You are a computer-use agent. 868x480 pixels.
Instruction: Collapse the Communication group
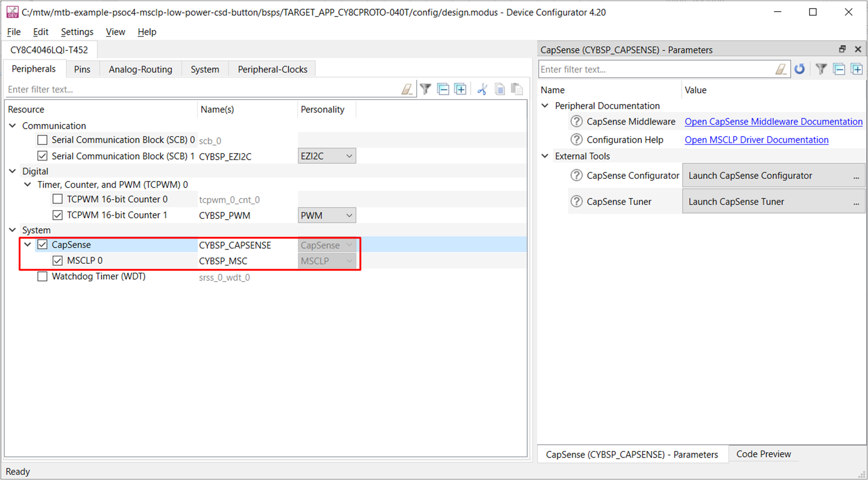point(13,125)
